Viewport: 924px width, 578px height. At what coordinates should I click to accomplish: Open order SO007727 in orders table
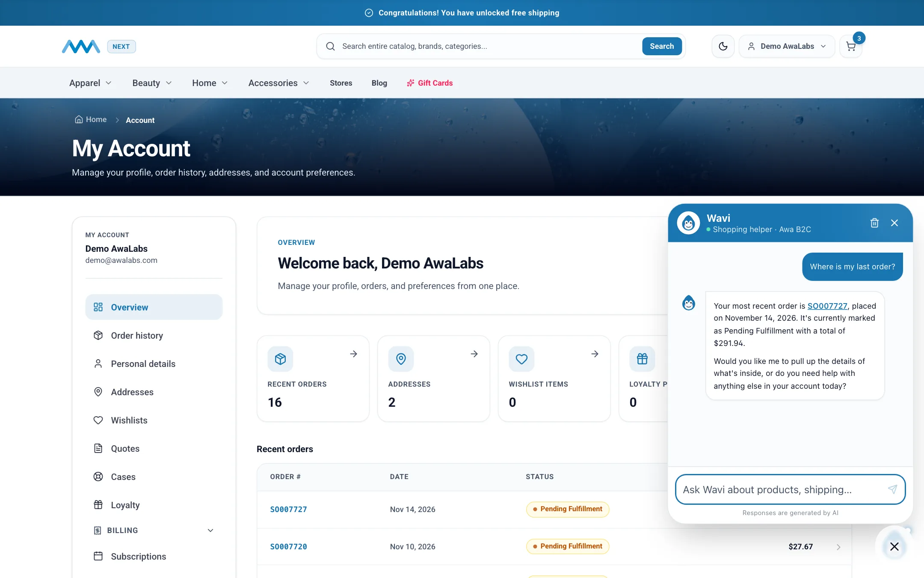coord(289,509)
